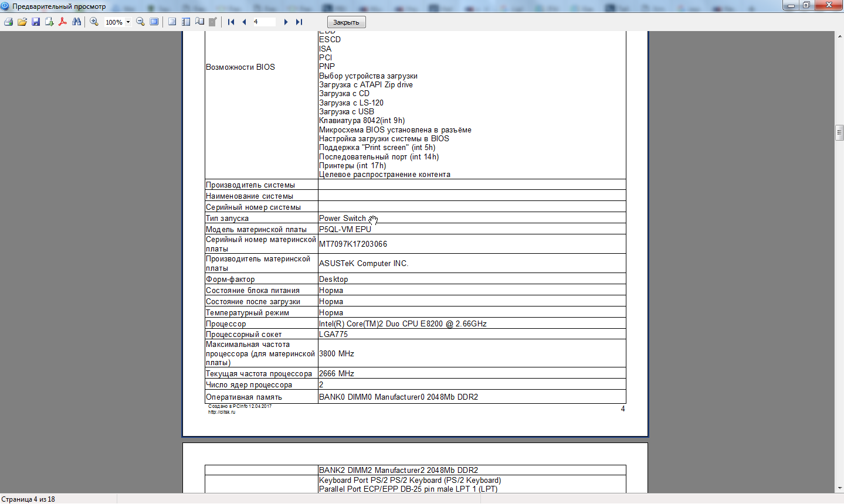Jump to the last page
This screenshot has width=844, height=504.
click(x=299, y=22)
